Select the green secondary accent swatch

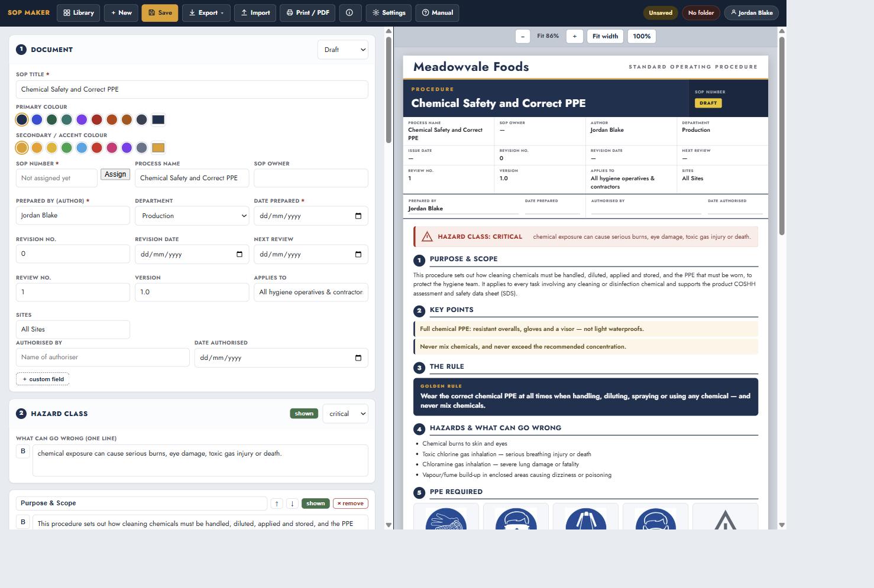(x=67, y=148)
